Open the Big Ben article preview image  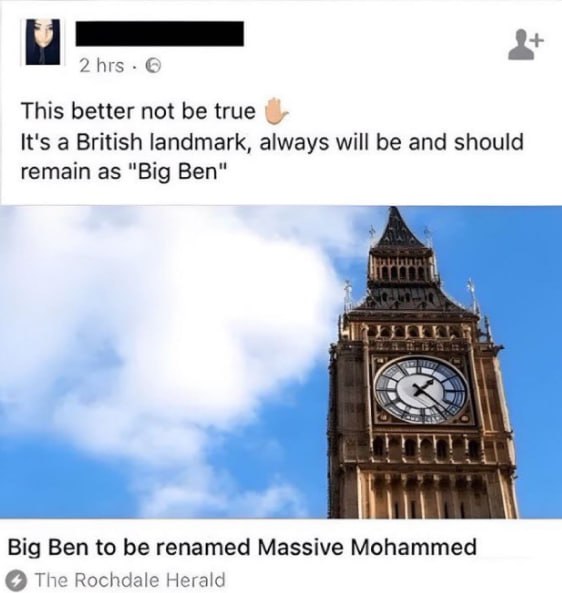(281, 362)
